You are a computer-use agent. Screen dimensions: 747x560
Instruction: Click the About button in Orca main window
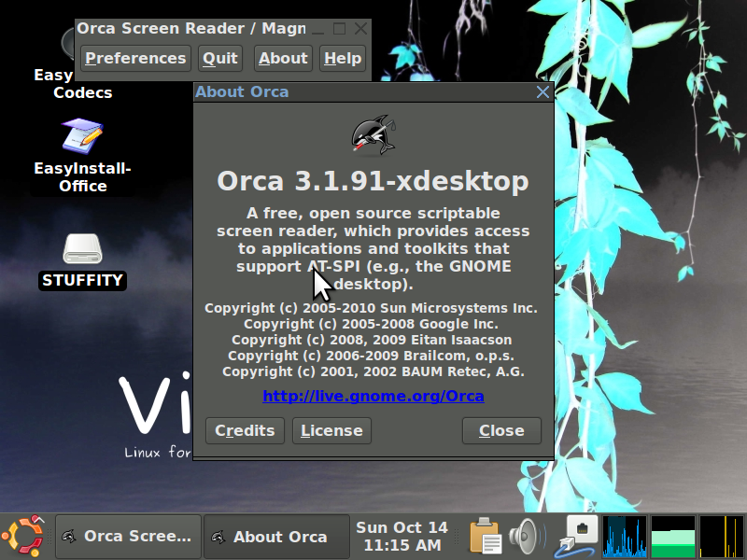click(x=283, y=58)
